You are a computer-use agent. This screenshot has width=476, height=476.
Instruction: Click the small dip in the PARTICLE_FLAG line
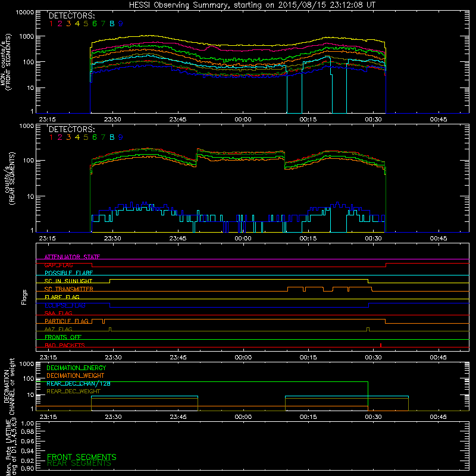pyautogui.click(x=103, y=321)
